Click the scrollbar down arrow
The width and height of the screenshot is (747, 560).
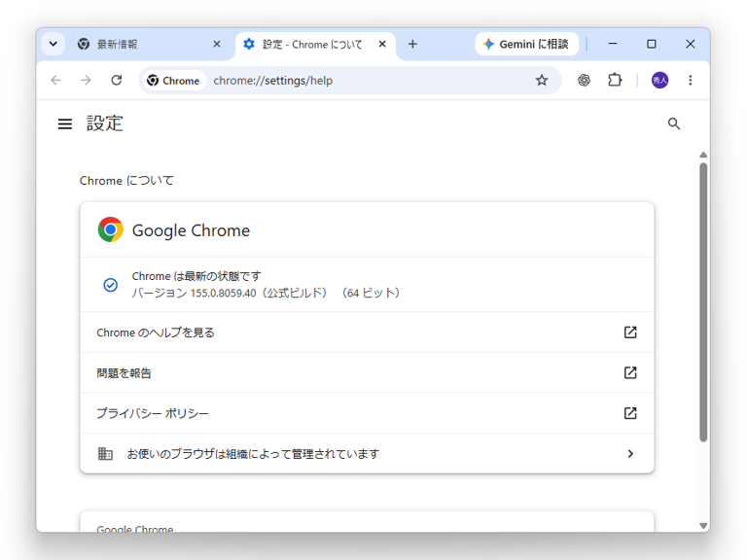[703, 526]
